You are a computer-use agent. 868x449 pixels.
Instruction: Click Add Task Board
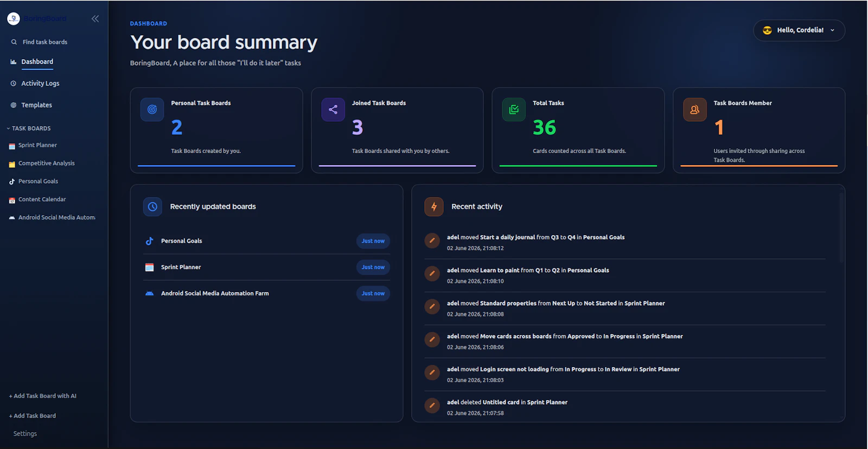pyautogui.click(x=33, y=416)
